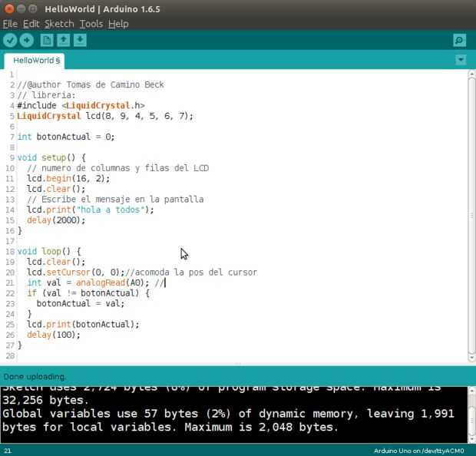Click the 'Escribe el mensaje en la pantalla' comment

tap(115, 199)
